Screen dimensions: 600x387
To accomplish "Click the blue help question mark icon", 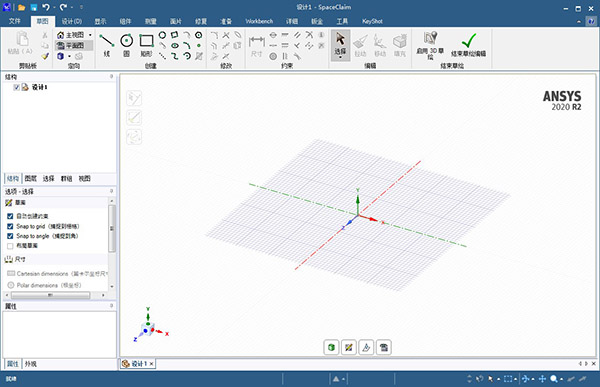I will (591, 21).
